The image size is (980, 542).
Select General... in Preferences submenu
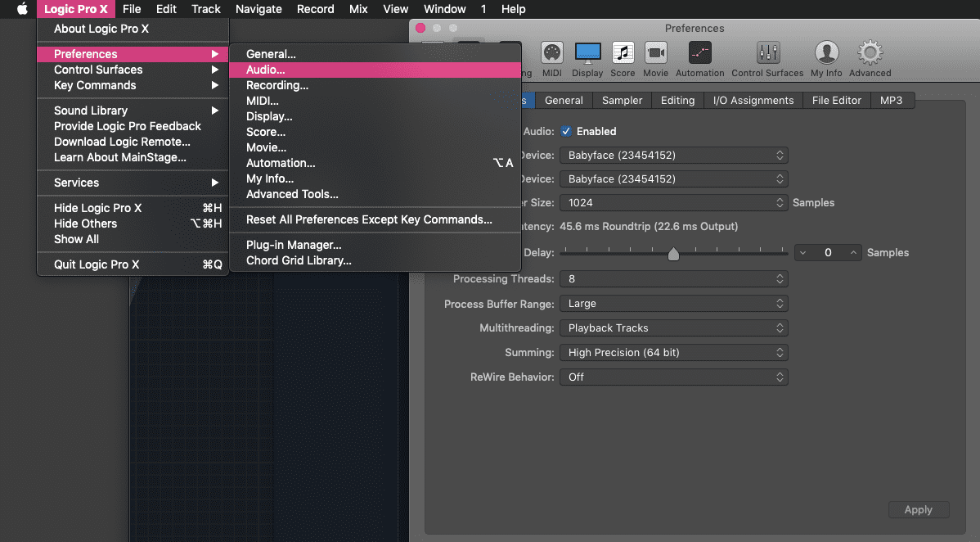(375, 54)
